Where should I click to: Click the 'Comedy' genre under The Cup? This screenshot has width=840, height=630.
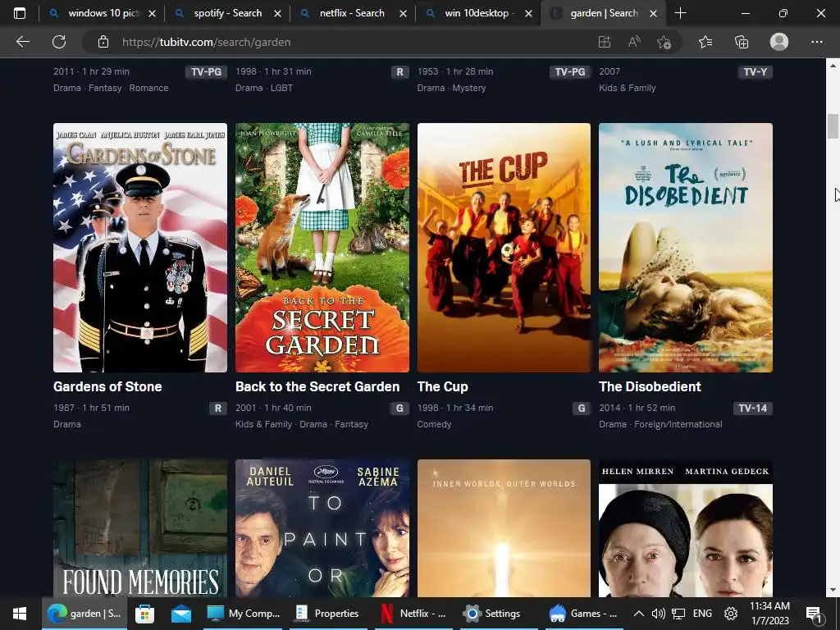(435, 424)
